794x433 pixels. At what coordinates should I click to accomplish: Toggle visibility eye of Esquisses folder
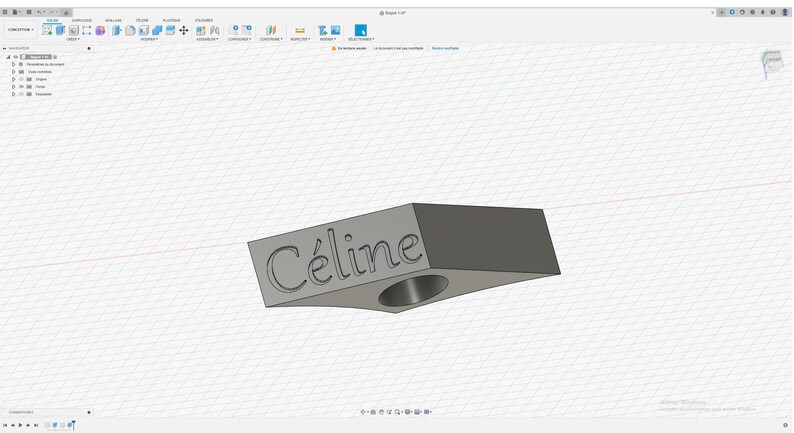coord(21,94)
